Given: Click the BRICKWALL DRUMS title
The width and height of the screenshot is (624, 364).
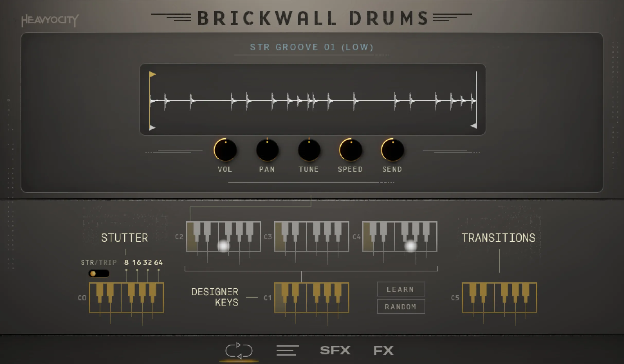Looking at the screenshot, I should click(x=313, y=18).
